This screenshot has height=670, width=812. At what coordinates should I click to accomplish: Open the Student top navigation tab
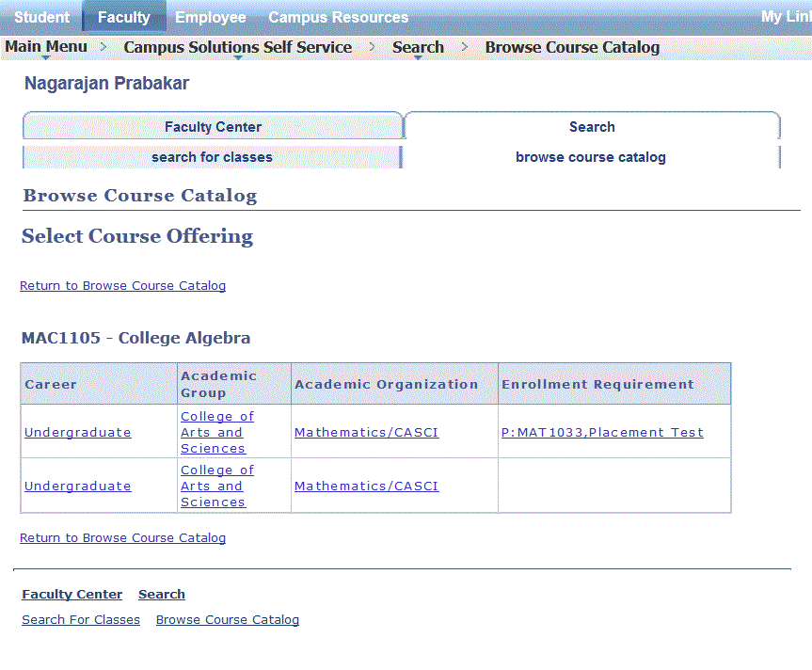click(x=41, y=17)
